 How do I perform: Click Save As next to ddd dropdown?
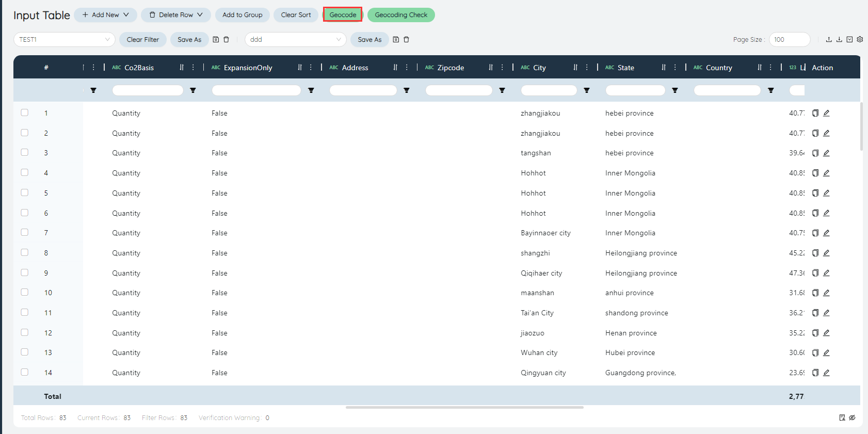pos(369,39)
